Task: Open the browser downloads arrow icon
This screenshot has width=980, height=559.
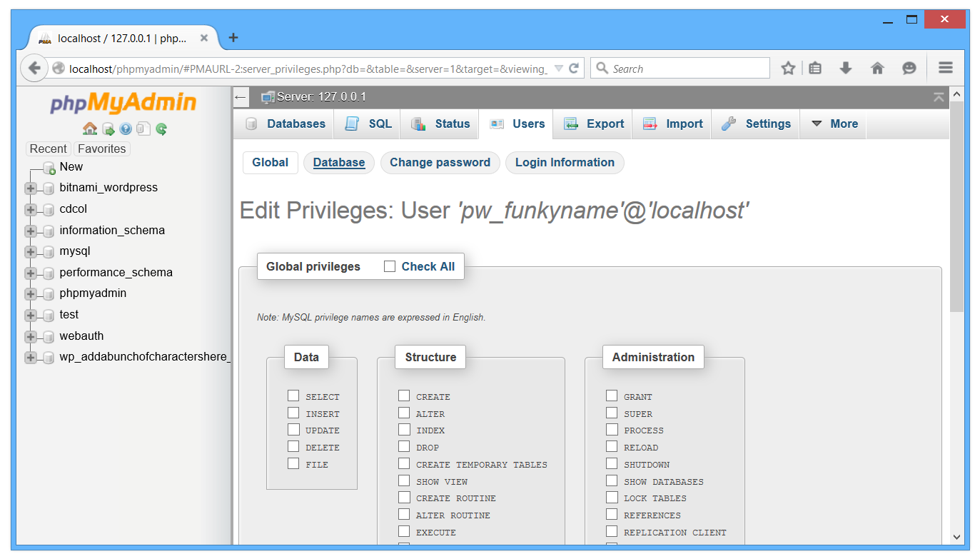Action: click(x=846, y=69)
